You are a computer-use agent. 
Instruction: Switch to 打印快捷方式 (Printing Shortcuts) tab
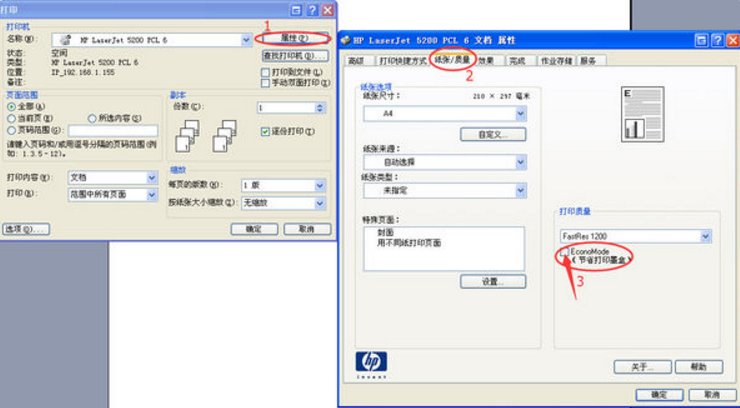(403, 61)
